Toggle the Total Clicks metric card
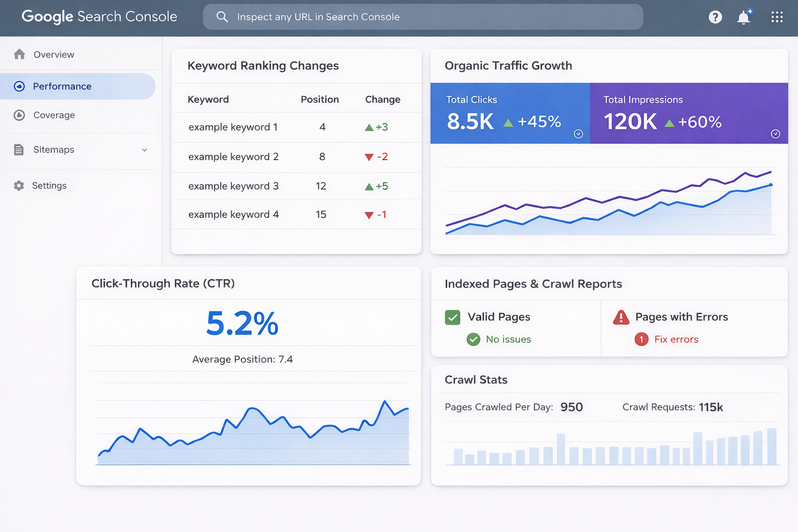The height and width of the screenshot is (532, 798). (509, 113)
